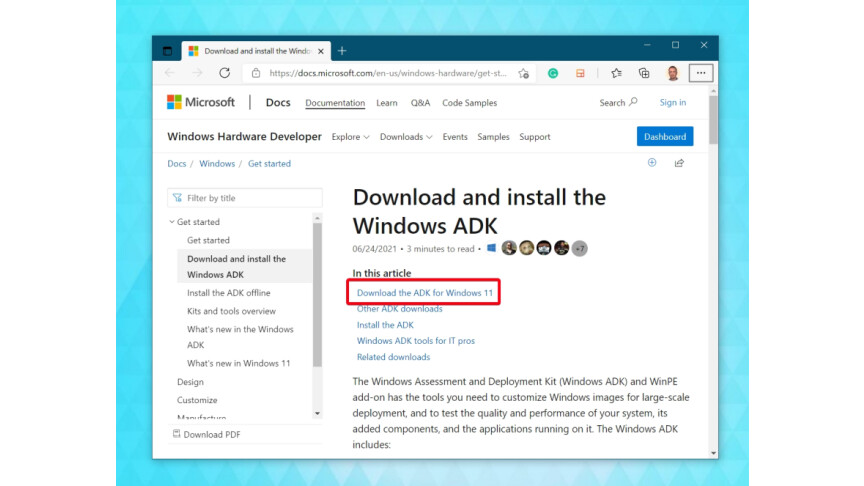Expand the Downloads dropdown

(x=406, y=137)
